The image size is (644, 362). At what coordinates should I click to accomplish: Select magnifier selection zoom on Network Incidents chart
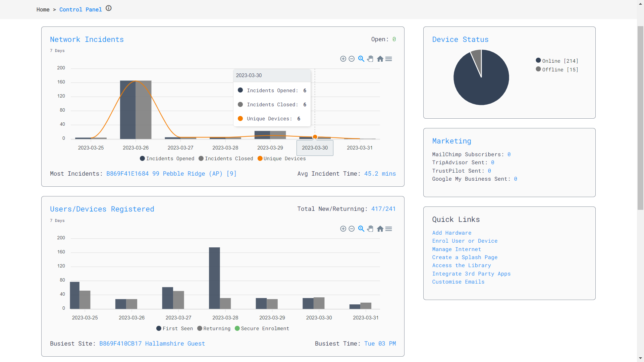pyautogui.click(x=361, y=59)
